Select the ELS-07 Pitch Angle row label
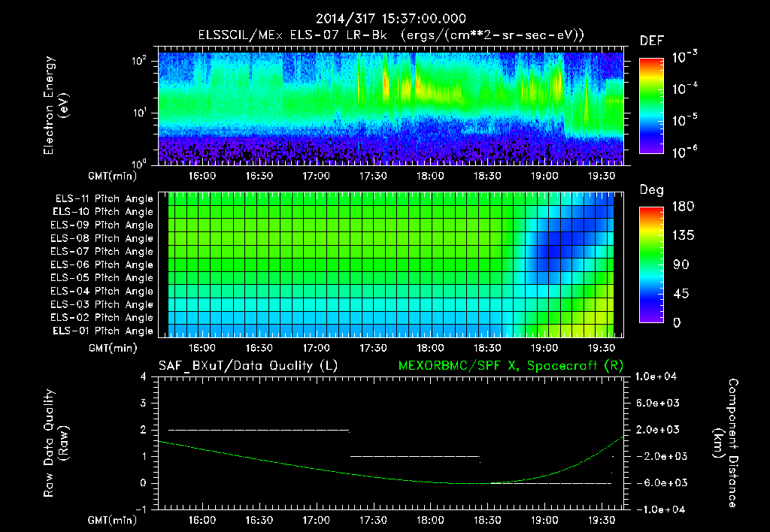This screenshot has height=532, width=770. click(102, 251)
